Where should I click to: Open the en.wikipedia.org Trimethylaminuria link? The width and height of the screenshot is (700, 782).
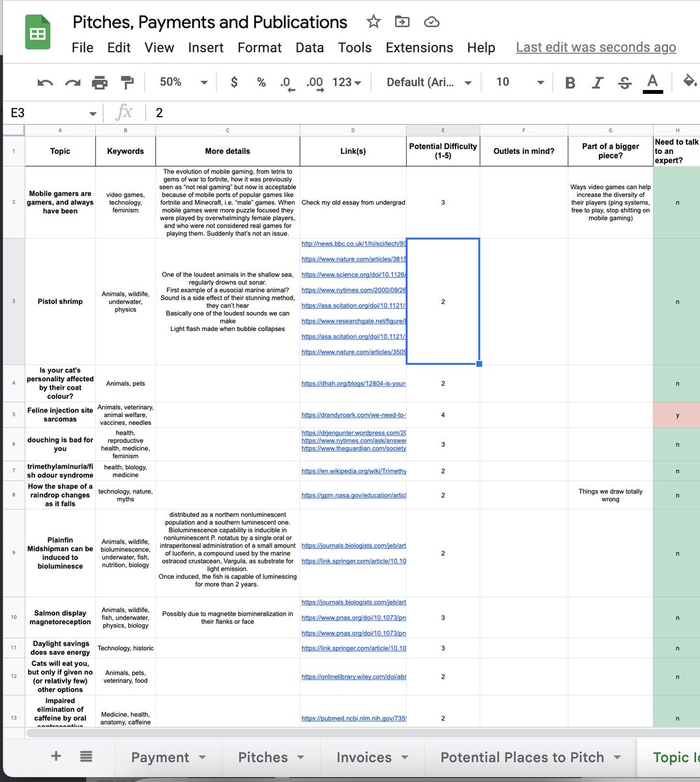click(x=354, y=471)
